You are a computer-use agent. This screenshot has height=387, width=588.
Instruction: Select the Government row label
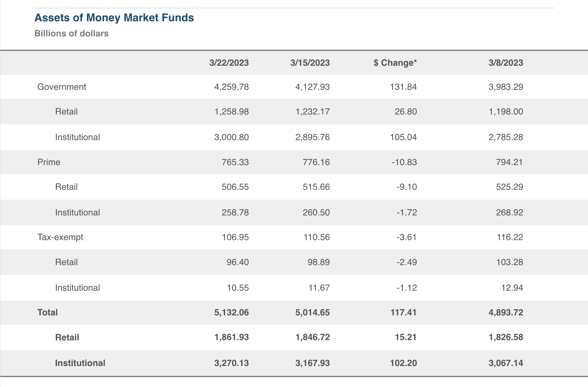[62, 87]
